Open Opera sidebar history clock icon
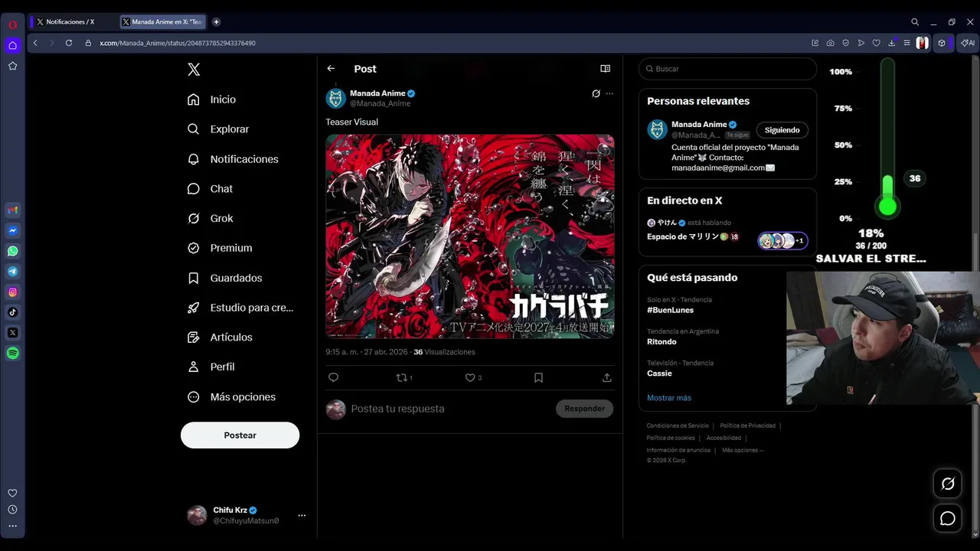980x551 pixels. point(12,510)
